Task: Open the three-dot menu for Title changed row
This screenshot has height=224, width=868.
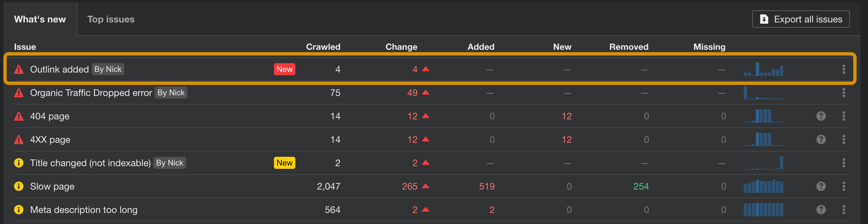Action: (844, 163)
